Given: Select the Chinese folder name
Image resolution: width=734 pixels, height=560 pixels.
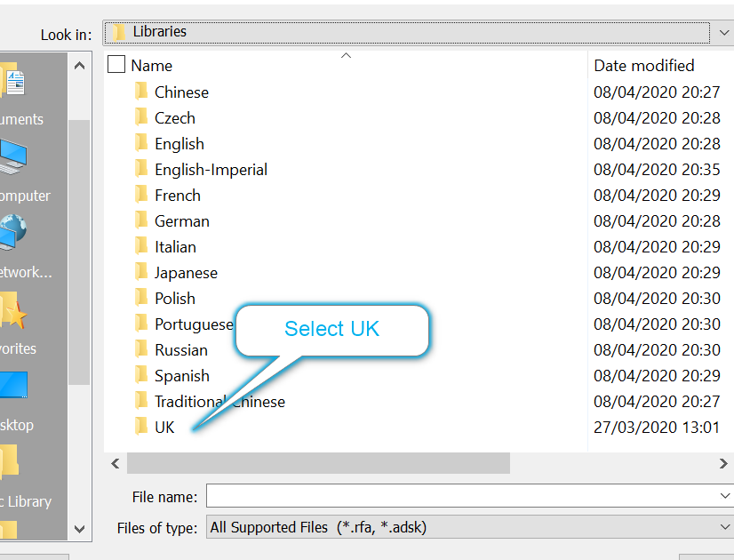Looking at the screenshot, I should (181, 92).
